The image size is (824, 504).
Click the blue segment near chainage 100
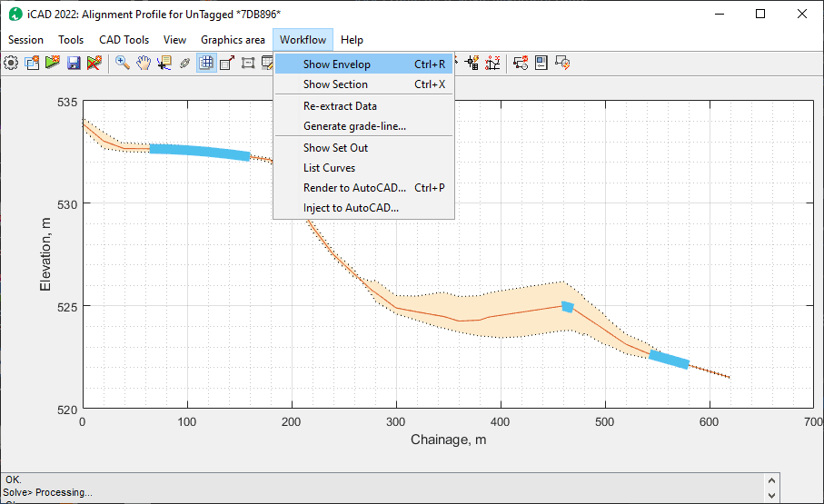click(199, 153)
